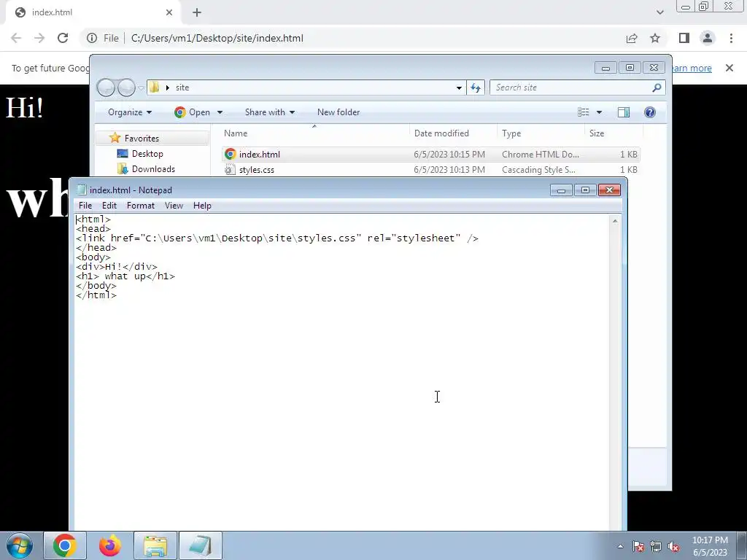Open the File menu in Notepad

point(85,205)
